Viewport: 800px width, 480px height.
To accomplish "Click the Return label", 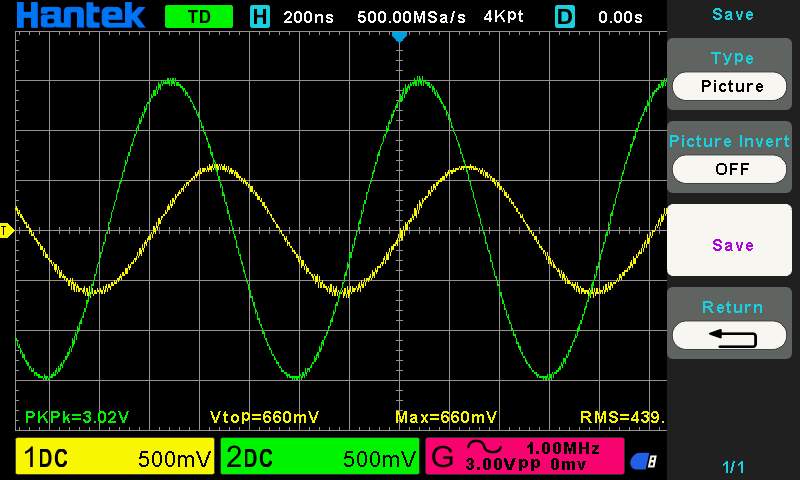I will pos(733,307).
